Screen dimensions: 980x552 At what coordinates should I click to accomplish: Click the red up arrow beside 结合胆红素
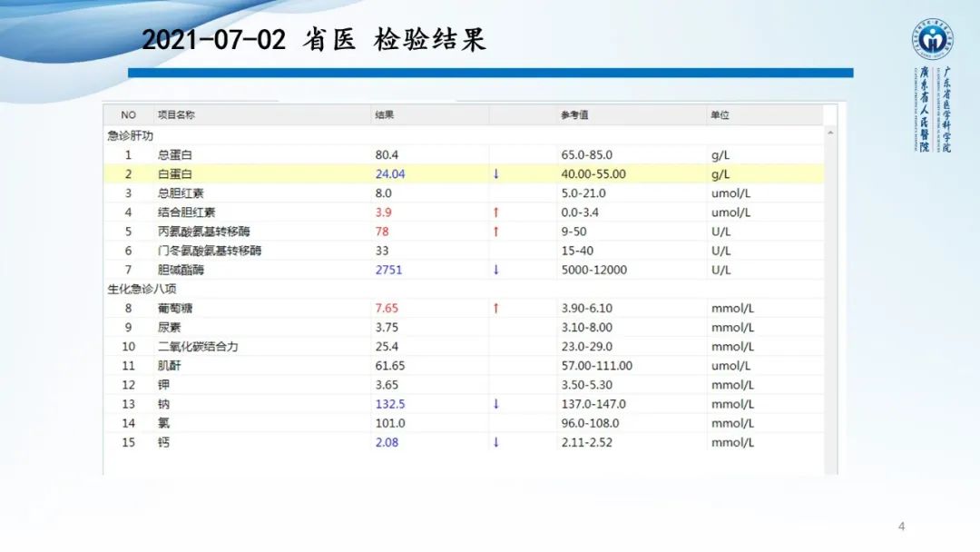tap(495, 212)
